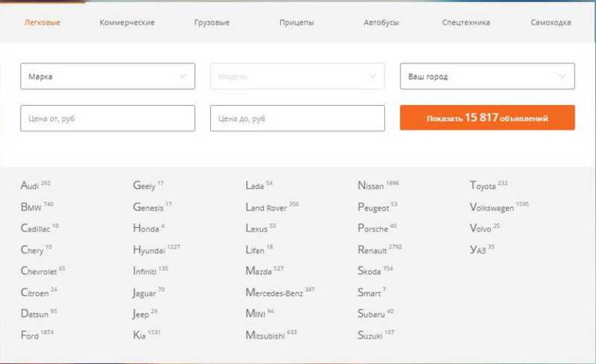This screenshot has width=596, height=364.
Task: Open the Марка dropdown
Action: pos(107,77)
